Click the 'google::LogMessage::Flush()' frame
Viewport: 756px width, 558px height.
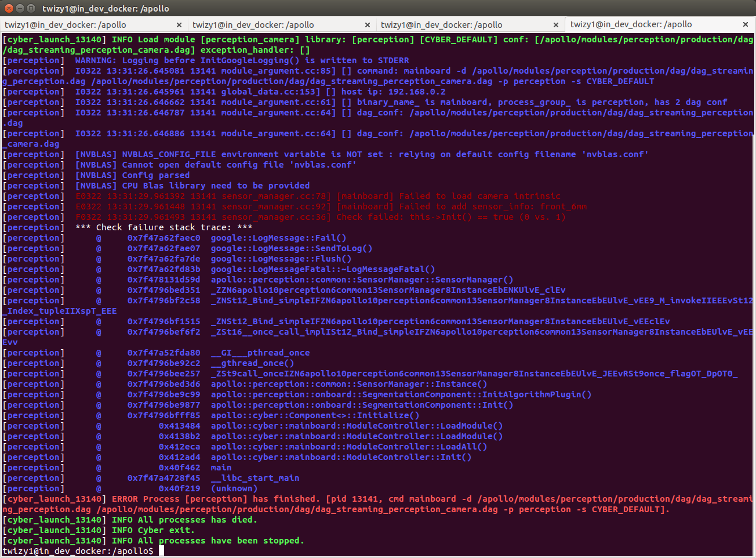coord(282,259)
